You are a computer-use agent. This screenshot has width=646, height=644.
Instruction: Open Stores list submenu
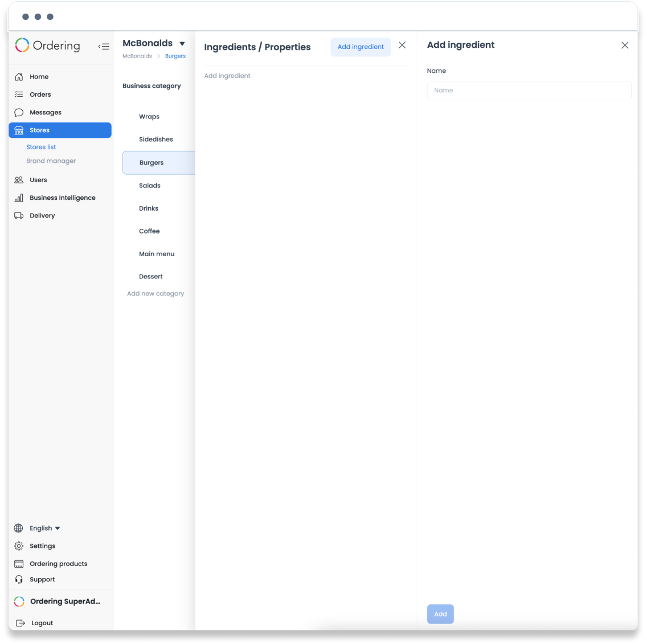(41, 147)
